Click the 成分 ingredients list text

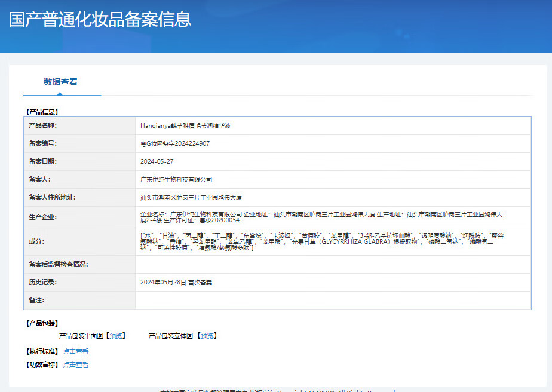point(321,241)
